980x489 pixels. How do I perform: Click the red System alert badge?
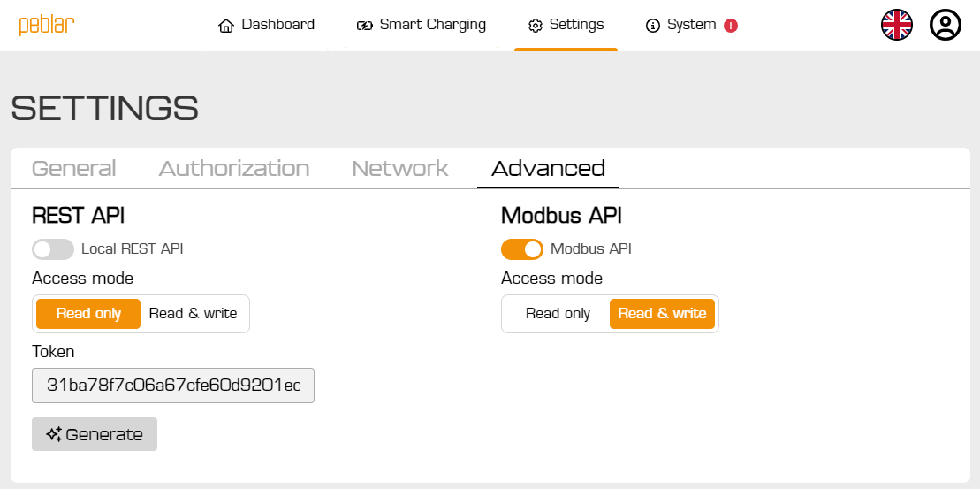[x=731, y=26]
